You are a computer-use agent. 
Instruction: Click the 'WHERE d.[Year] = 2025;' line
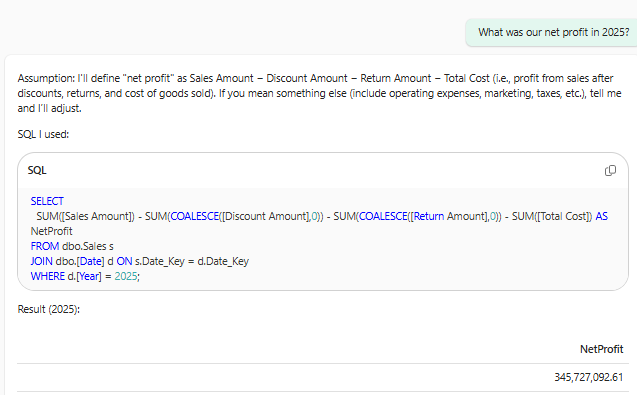85,276
